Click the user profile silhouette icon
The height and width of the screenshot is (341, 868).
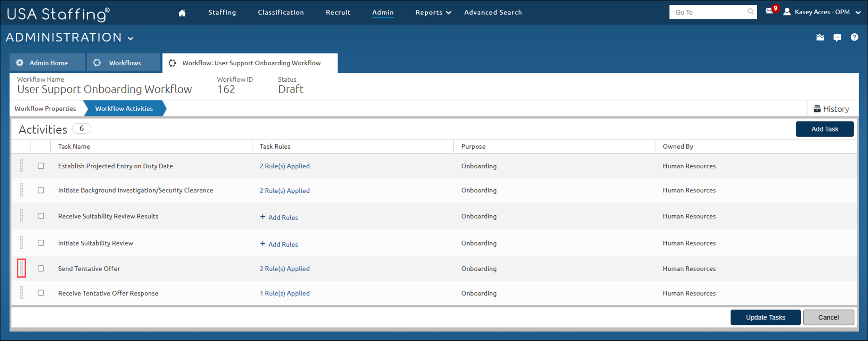787,12
